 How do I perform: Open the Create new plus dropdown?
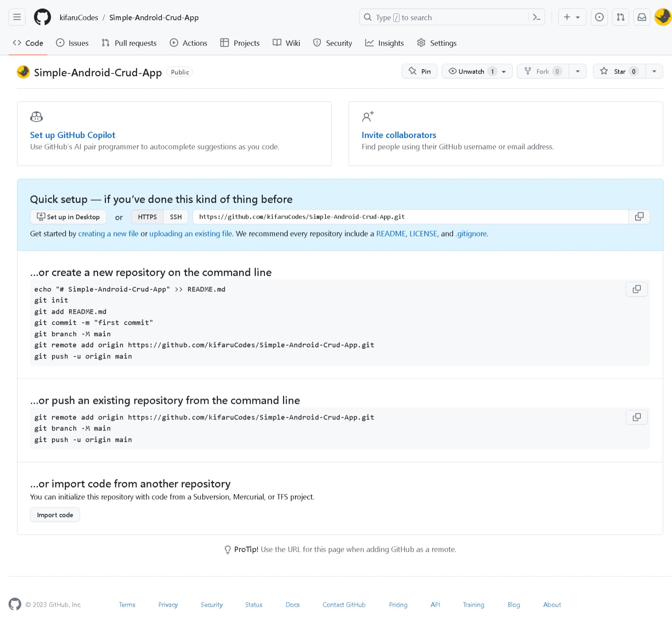pos(572,17)
